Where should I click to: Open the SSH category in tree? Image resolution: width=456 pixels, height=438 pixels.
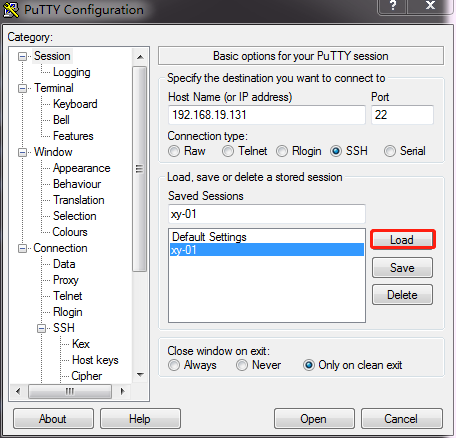(x=64, y=328)
